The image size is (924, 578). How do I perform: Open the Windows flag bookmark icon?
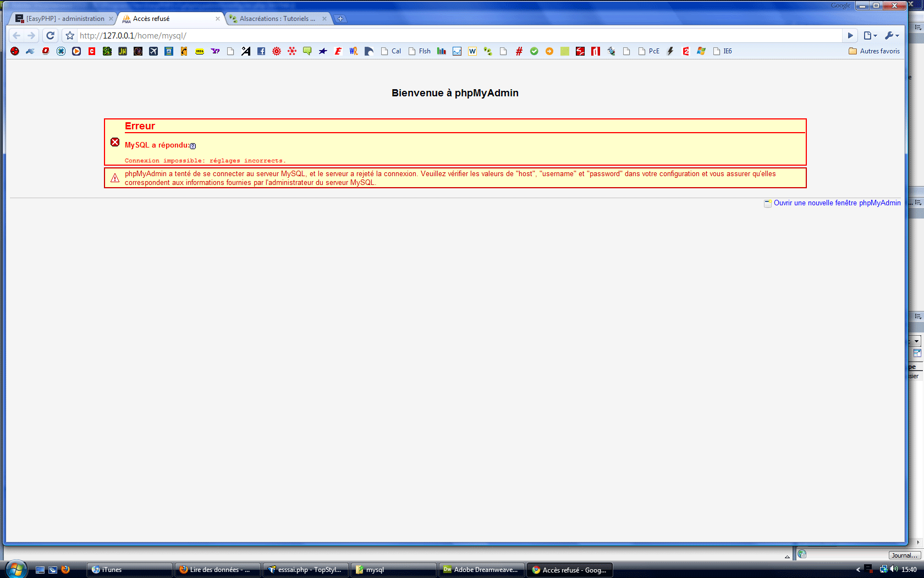[x=701, y=51]
